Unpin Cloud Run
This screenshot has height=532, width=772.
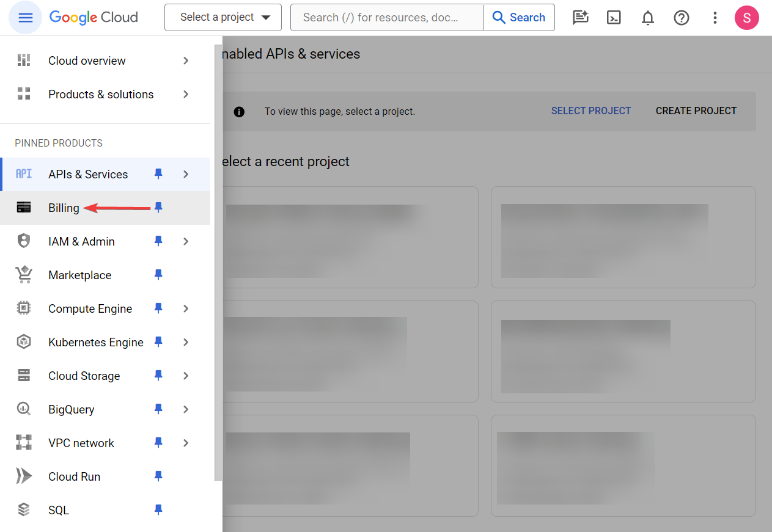[x=158, y=476]
